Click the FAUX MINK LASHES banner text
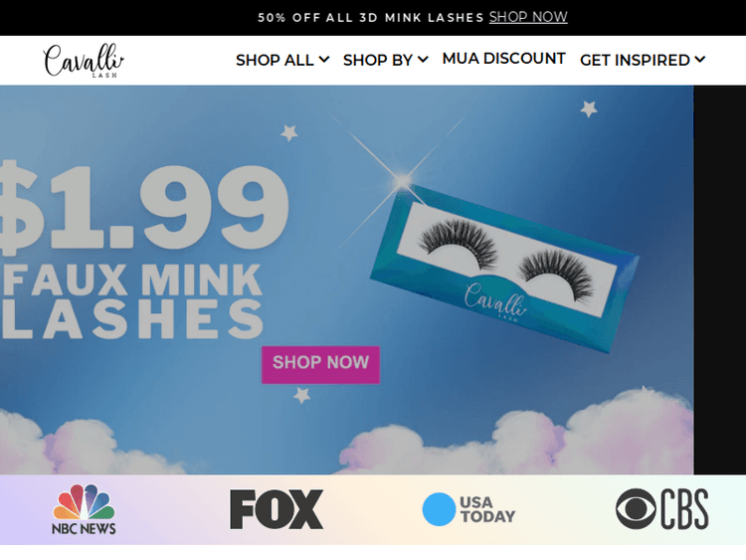 pyautogui.click(x=131, y=300)
